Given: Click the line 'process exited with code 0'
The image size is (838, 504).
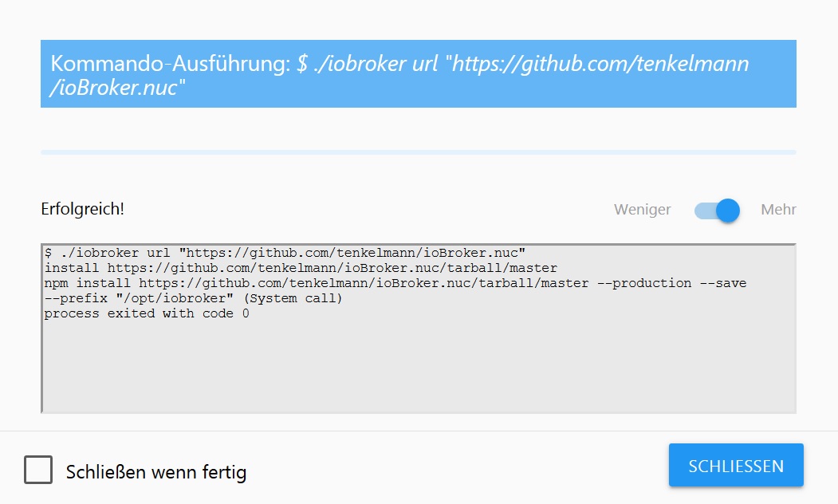Looking at the screenshot, I should click(x=147, y=313).
